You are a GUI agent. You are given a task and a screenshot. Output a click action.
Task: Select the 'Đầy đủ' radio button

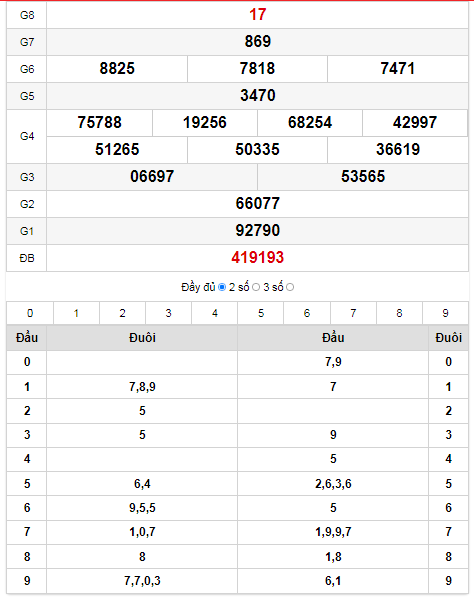click(x=222, y=287)
